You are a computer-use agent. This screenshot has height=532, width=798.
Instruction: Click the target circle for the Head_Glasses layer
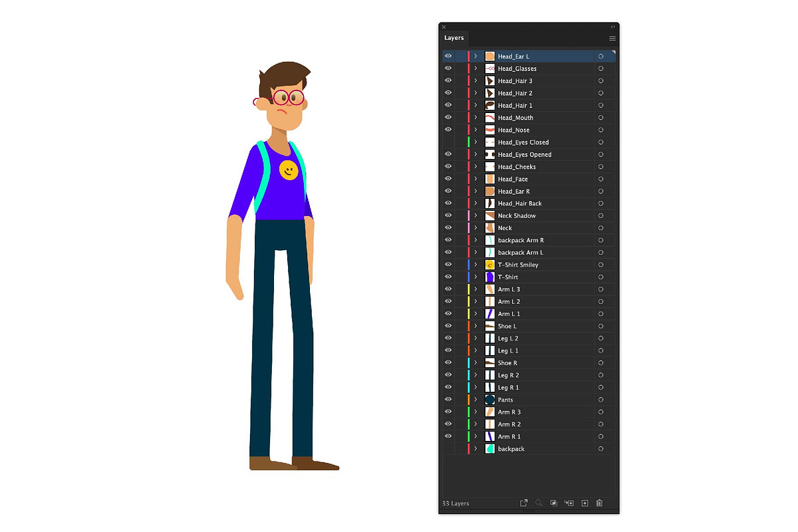point(601,68)
